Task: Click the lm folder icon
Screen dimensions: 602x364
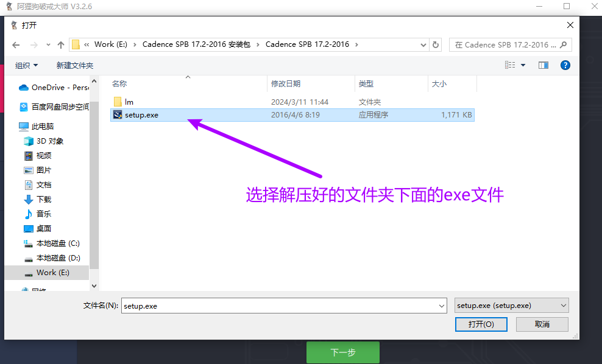Action: [118, 102]
